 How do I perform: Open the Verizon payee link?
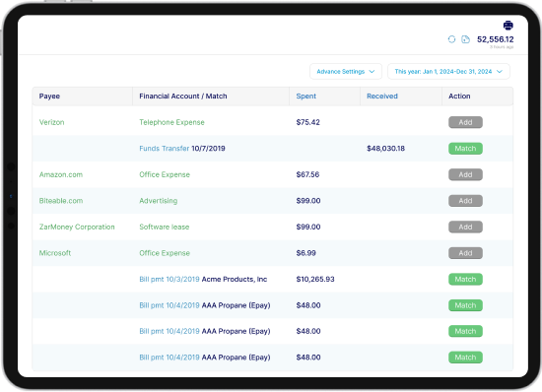pos(51,122)
